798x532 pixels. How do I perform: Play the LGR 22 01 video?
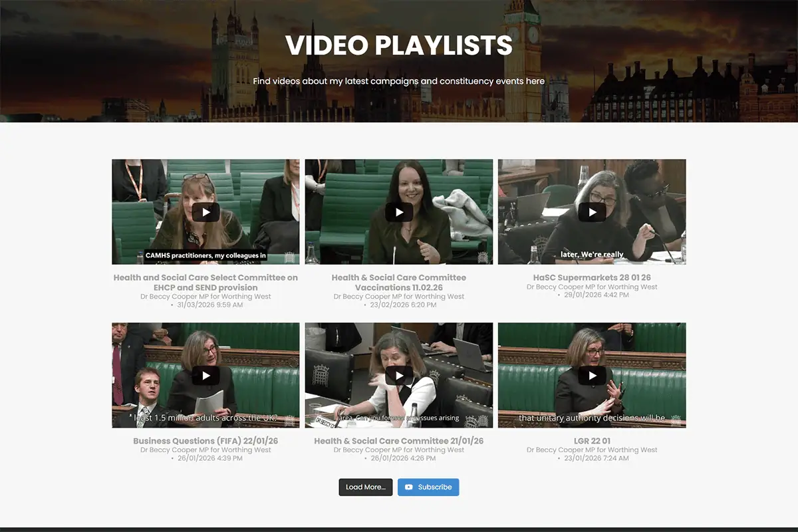[x=592, y=375]
